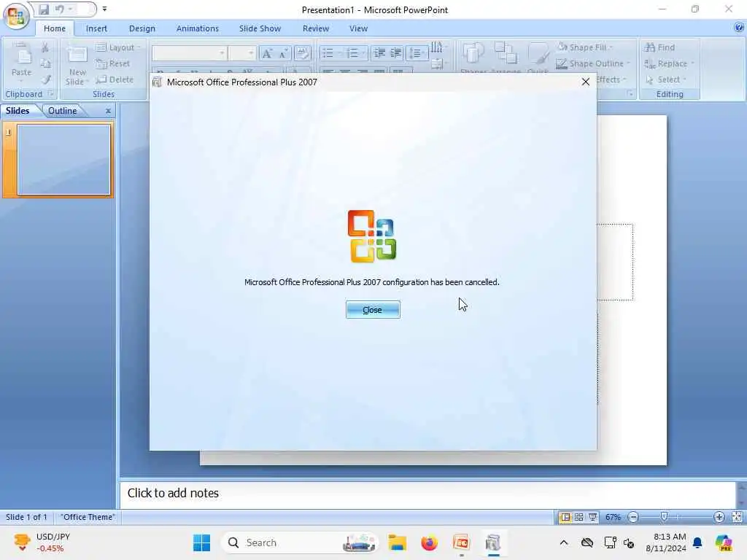The height and width of the screenshot is (560, 747).
Task: Click the Increase List Level icon
Action: [x=395, y=52]
